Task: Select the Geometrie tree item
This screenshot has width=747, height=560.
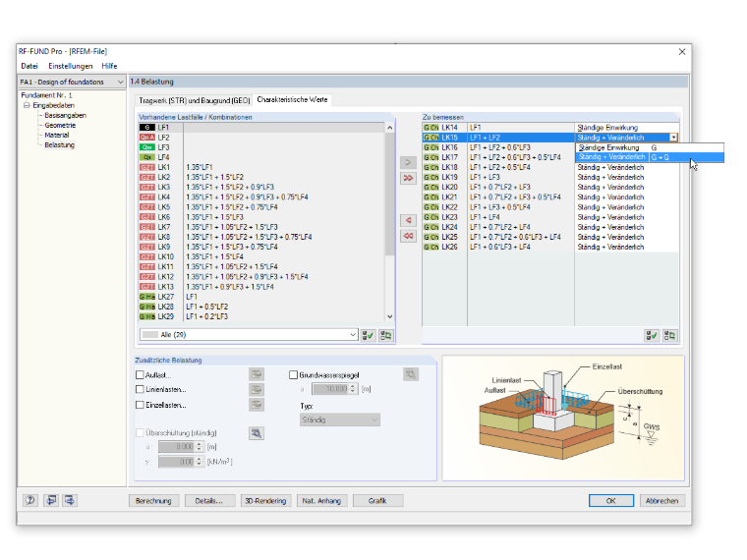Action: [60, 125]
